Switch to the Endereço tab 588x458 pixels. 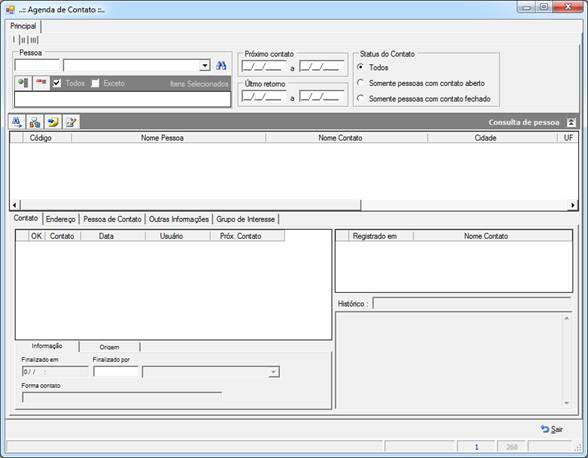pos(61,219)
